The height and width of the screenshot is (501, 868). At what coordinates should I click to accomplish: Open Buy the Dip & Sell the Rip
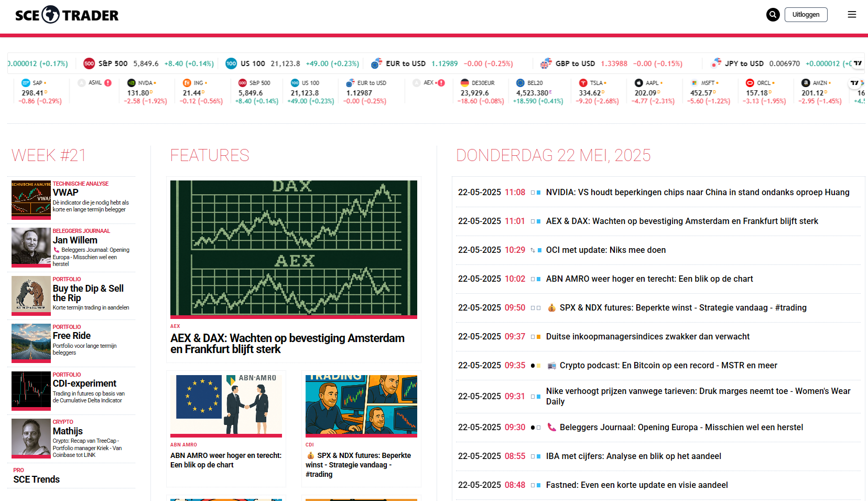click(88, 293)
